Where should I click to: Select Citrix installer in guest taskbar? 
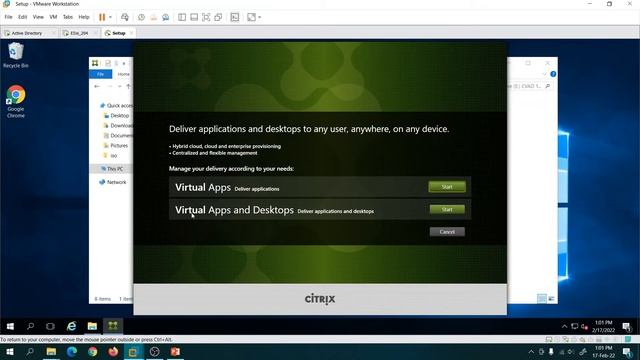click(x=113, y=326)
